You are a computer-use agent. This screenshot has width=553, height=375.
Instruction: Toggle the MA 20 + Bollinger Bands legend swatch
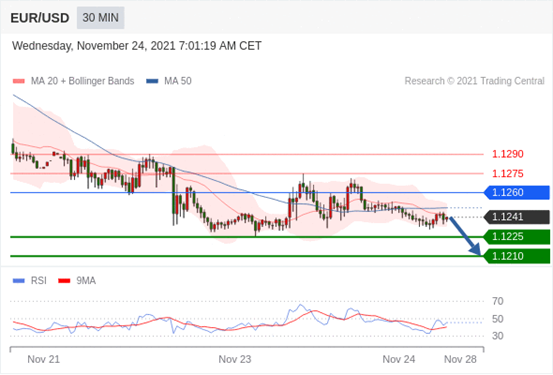tap(19, 81)
